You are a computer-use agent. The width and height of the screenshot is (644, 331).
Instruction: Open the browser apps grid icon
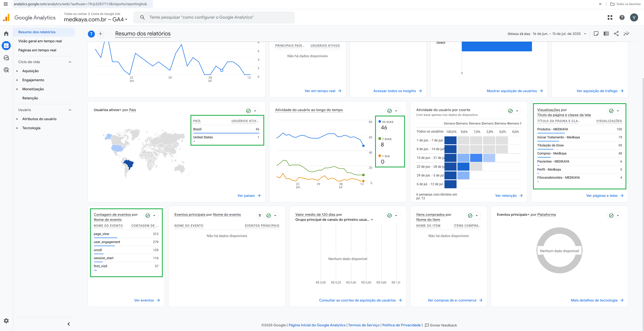click(x=6, y=4)
